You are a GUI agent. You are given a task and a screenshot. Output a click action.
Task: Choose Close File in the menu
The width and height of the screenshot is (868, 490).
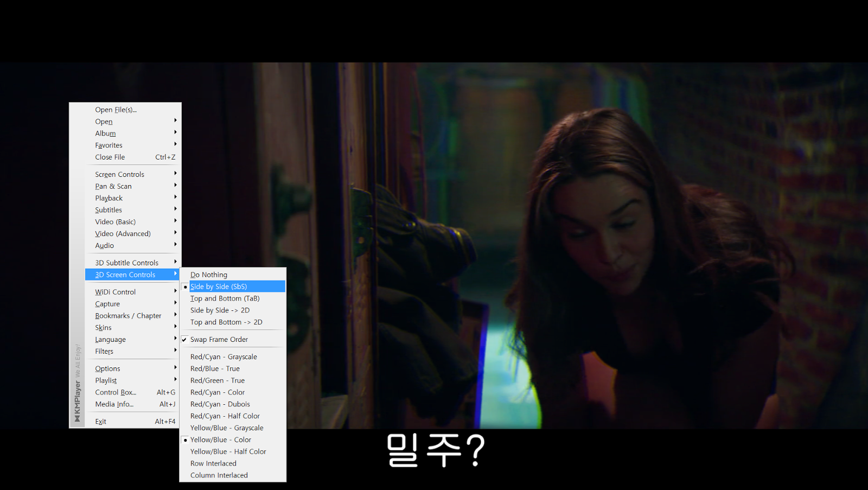pyautogui.click(x=132, y=157)
